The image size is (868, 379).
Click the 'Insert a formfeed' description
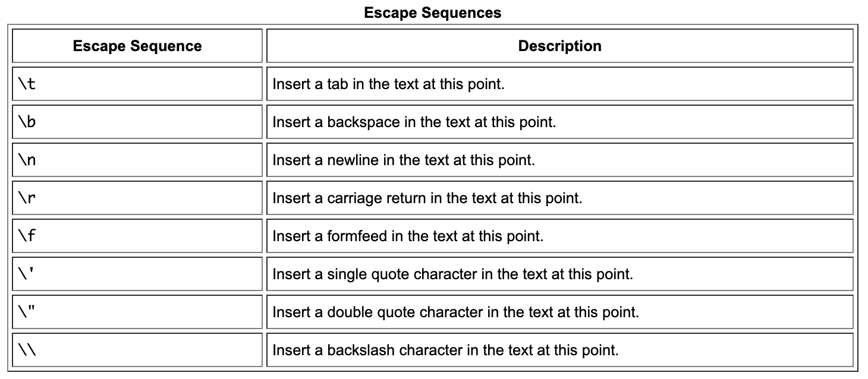pyautogui.click(x=408, y=236)
